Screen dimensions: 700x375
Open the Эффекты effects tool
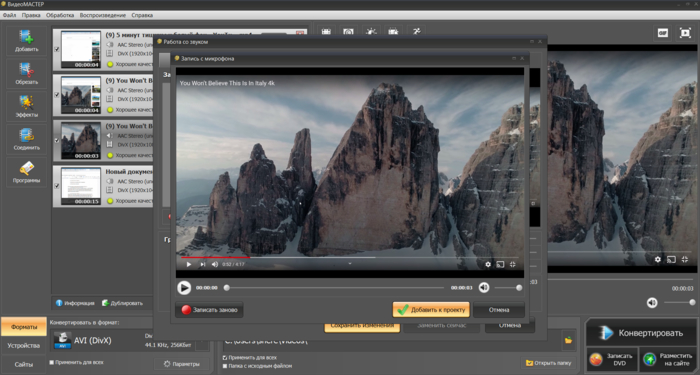pos(26,106)
